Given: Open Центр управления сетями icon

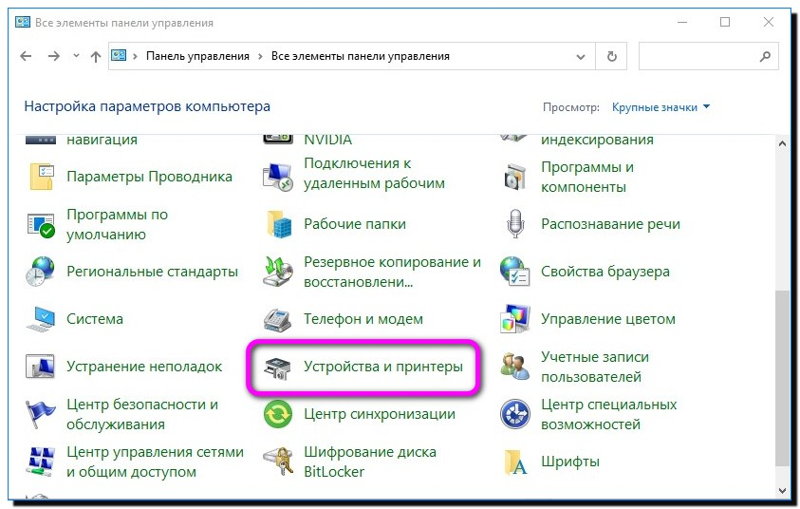Looking at the screenshot, I should tap(40, 462).
